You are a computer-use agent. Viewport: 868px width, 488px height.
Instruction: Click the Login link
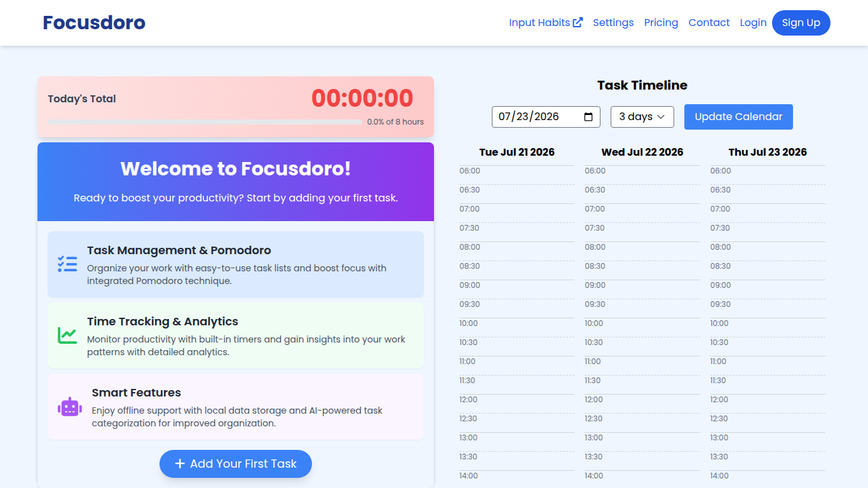tap(753, 22)
